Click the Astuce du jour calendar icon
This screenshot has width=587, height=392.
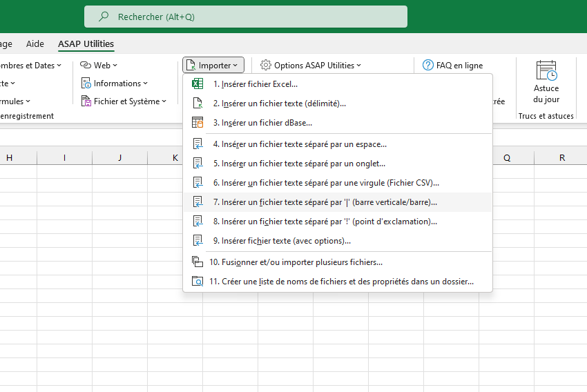(x=546, y=70)
